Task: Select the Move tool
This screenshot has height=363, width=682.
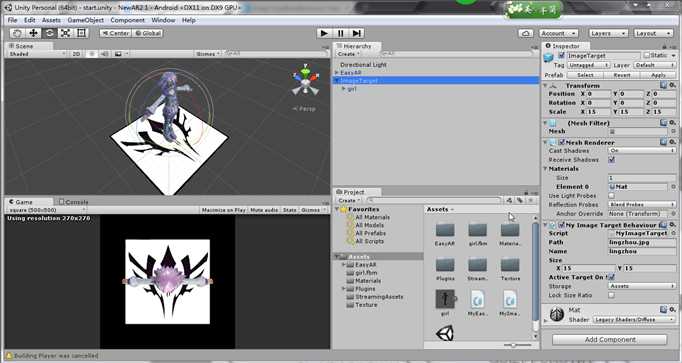Action: (33, 33)
